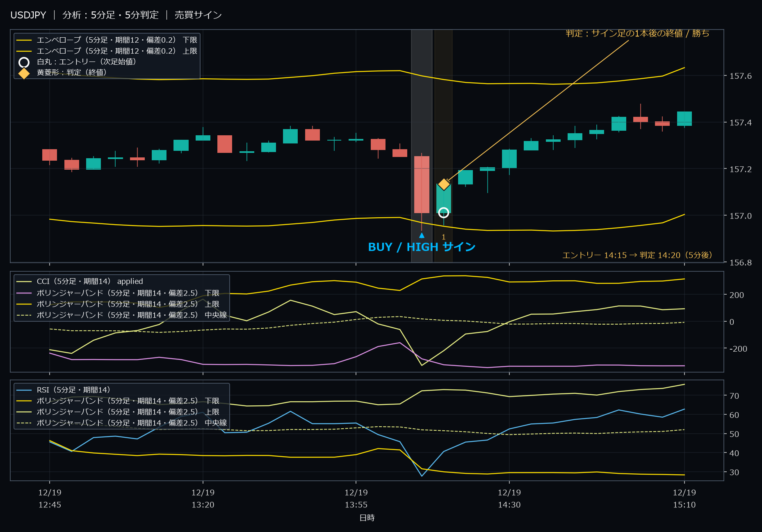Screen dimensions: 762x532
Task: Click the ボリンジャーバンド 下限 entry in the RSI legend
Action: tap(118, 400)
